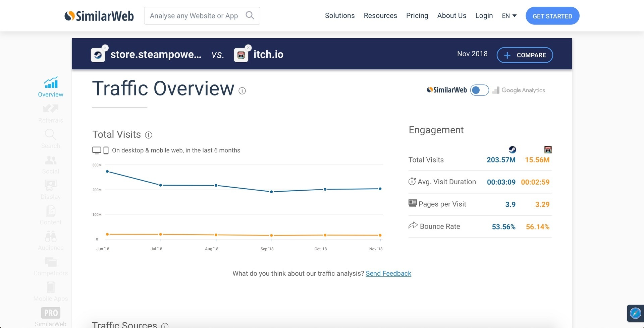Open the Mobile Apps sidebar section
Screen dimensions: 644x328
coord(51,292)
